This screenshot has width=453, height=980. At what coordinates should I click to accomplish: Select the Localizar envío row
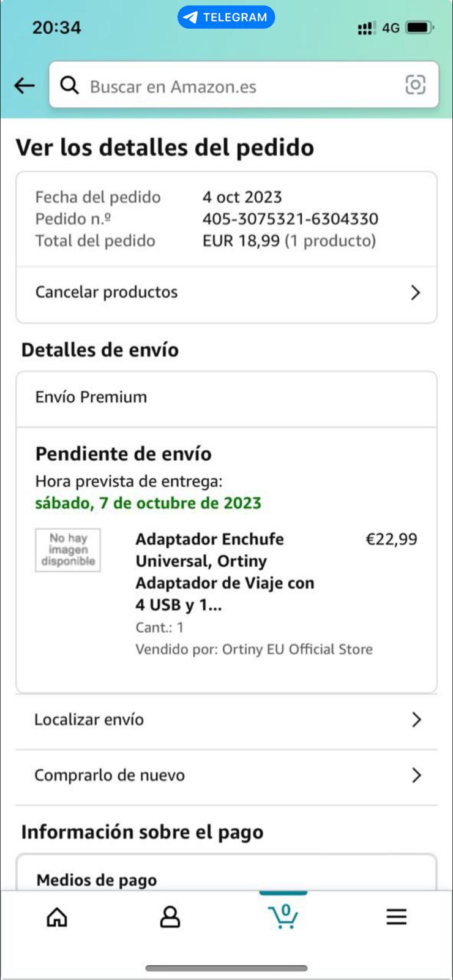pos(226,720)
